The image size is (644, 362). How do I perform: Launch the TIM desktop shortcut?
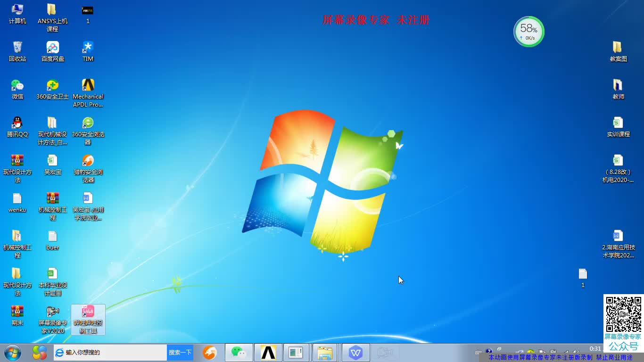click(x=88, y=52)
